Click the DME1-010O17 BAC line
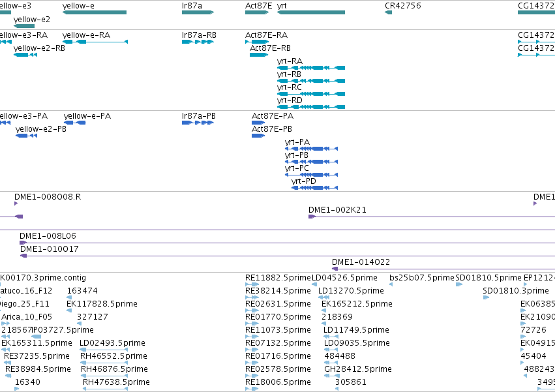 (288, 256)
